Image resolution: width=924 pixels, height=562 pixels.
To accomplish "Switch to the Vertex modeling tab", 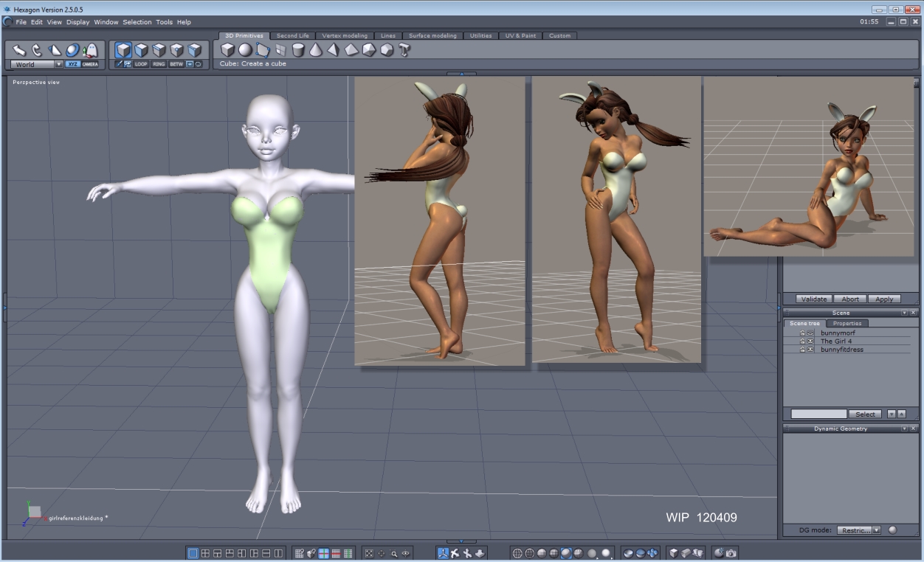I will 345,35.
